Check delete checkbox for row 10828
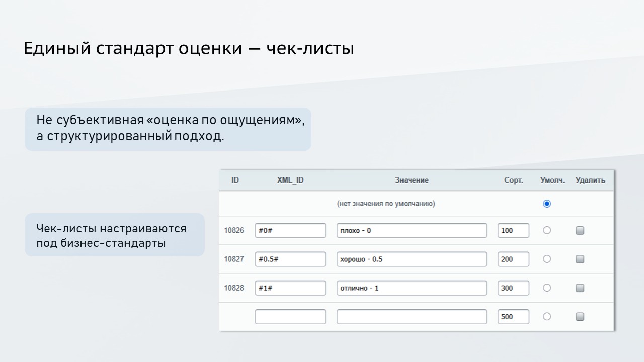 (580, 288)
